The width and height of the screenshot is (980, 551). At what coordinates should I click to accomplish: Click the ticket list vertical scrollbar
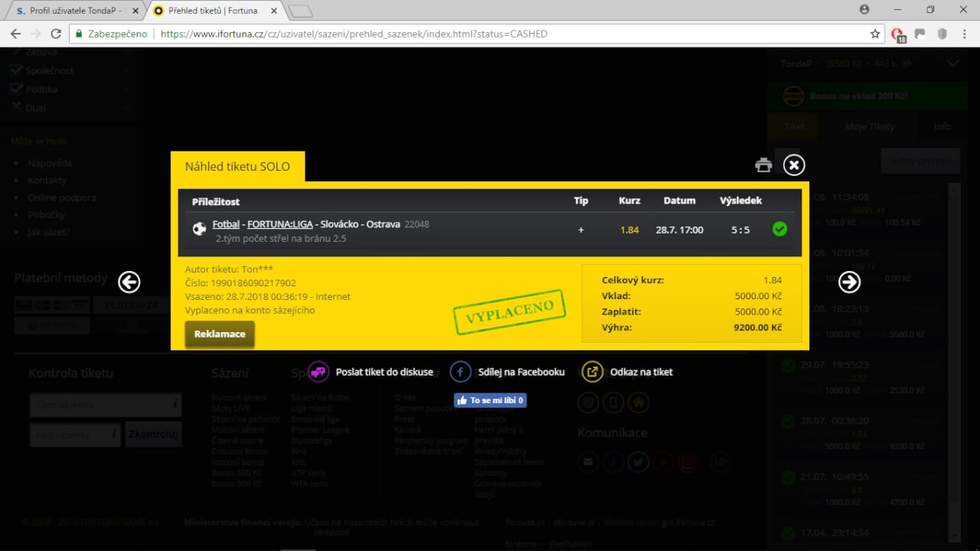click(x=953, y=360)
